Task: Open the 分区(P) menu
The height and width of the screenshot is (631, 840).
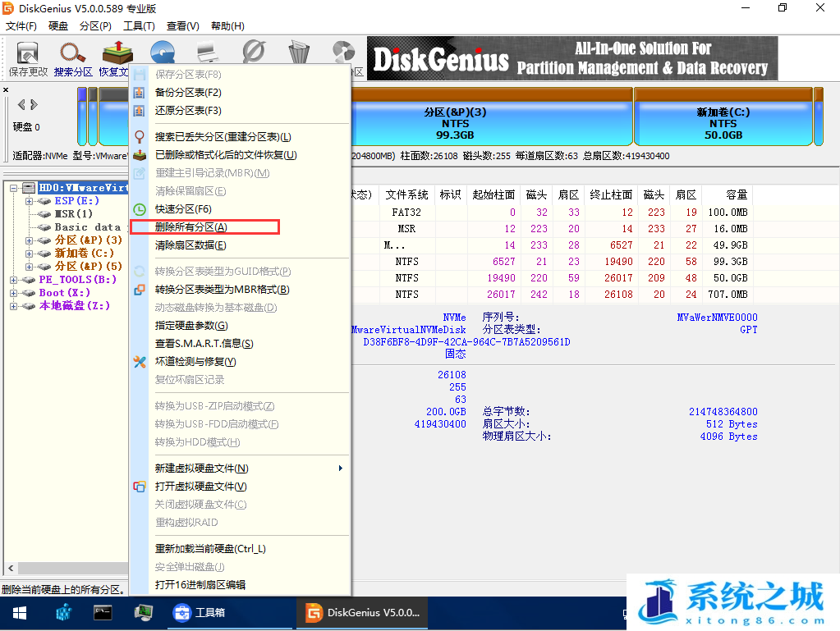Action: (95, 26)
